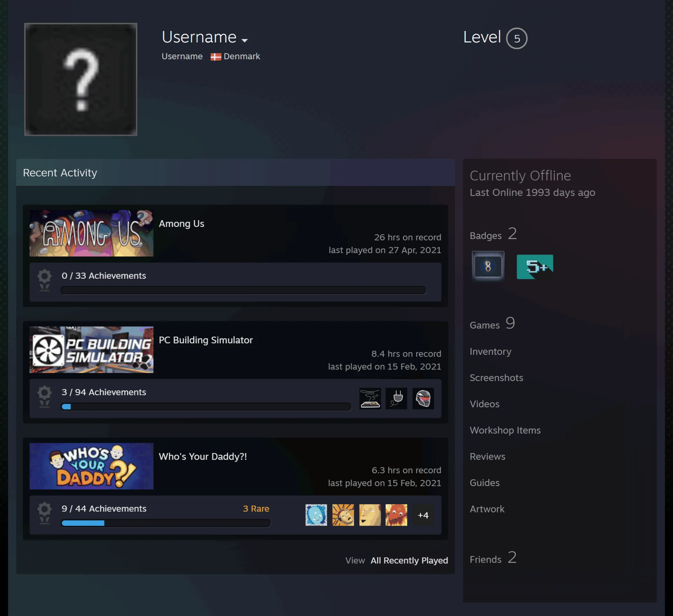View the yellow baby profile achievement icon
The height and width of the screenshot is (616, 673).
point(370,515)
